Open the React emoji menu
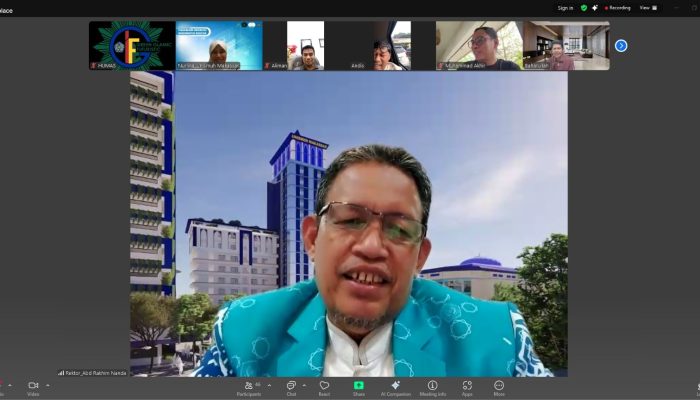 point(324,388)
